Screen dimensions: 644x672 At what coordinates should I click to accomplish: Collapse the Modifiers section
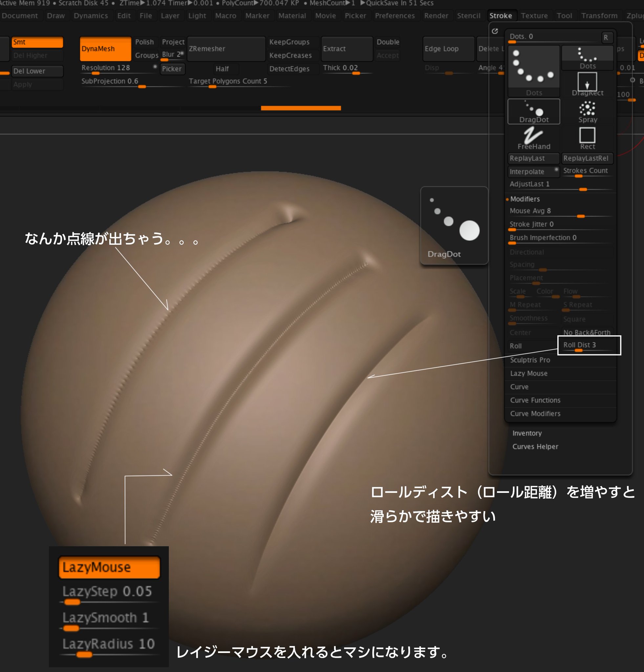pos(525,199)
